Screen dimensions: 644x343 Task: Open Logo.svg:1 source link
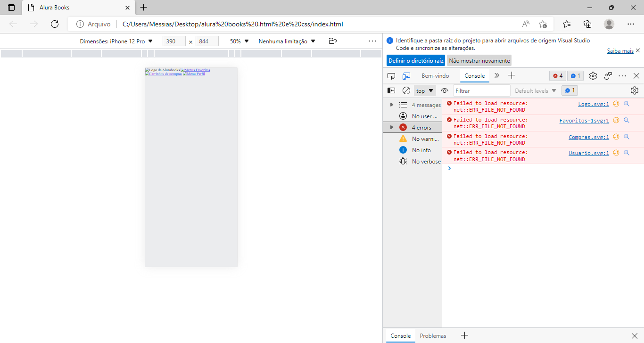[594, 104]
